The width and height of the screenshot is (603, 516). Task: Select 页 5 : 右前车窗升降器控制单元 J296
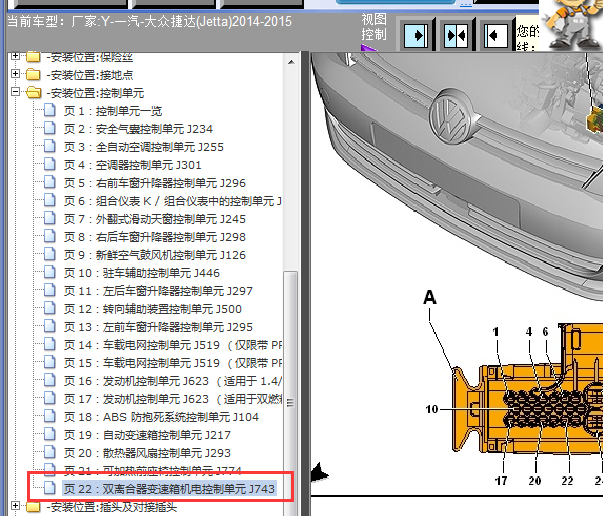point(155,183)
